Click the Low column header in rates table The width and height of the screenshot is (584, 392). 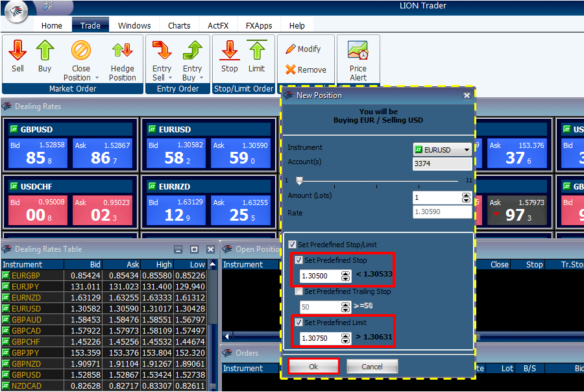click(x=190, y=265)
